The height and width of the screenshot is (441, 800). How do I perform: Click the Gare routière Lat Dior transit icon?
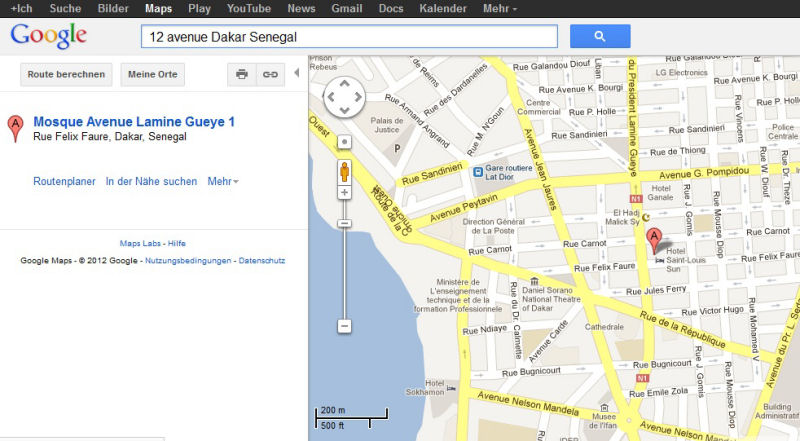pos(478,172)
